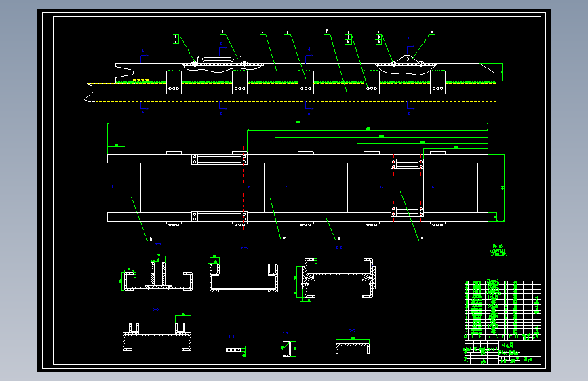Select the G-G channel cross-section drawing
The width and height of the screenshot is (588, 381).
[353, 346]
